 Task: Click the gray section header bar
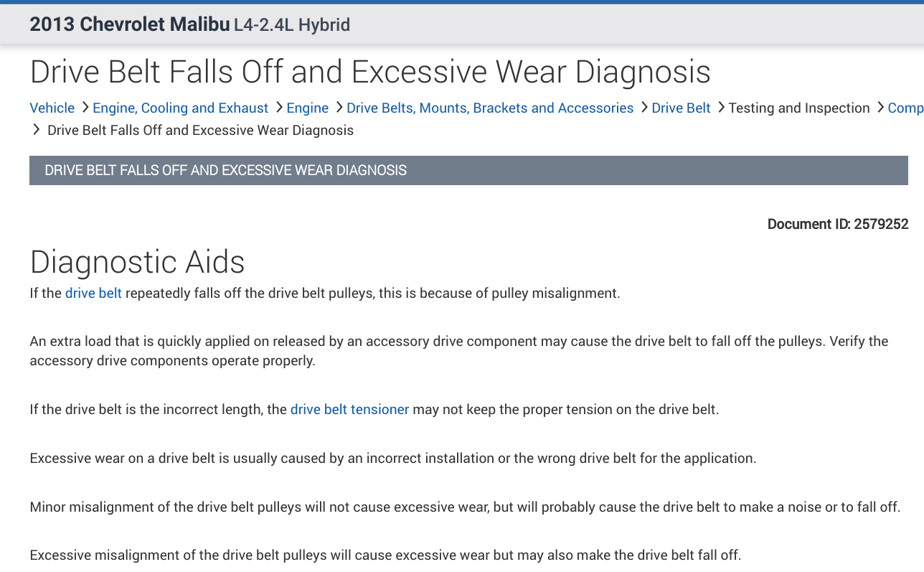pyautogui.click(x=468, y=170)
